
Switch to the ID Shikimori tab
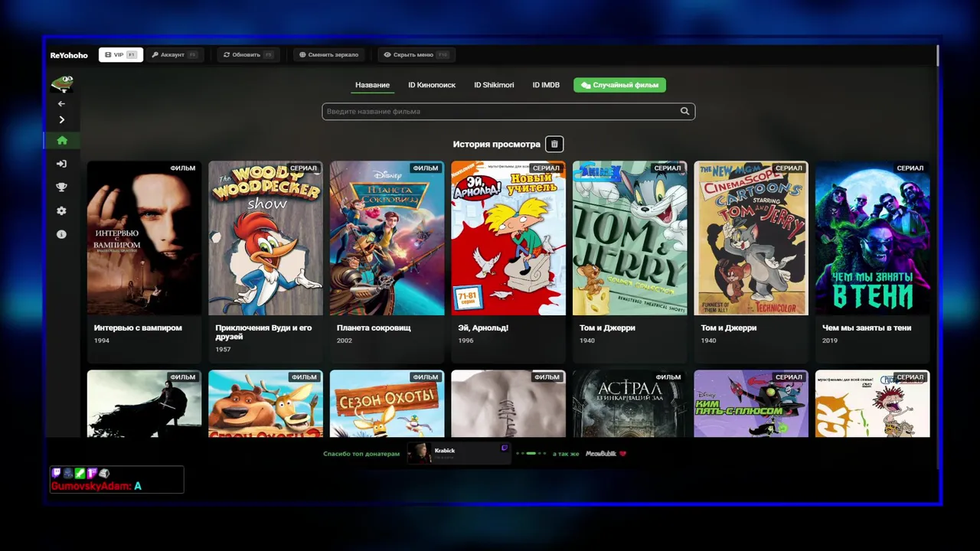[494, 85]
